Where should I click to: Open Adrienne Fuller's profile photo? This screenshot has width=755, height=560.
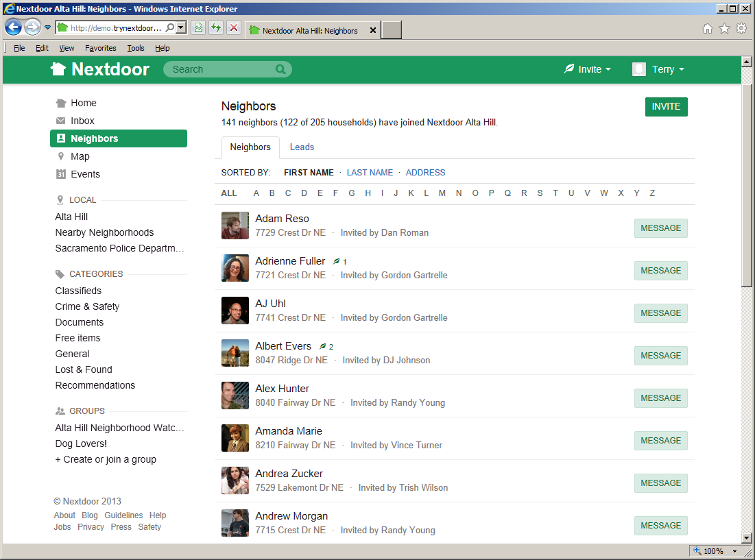(235, 268)
